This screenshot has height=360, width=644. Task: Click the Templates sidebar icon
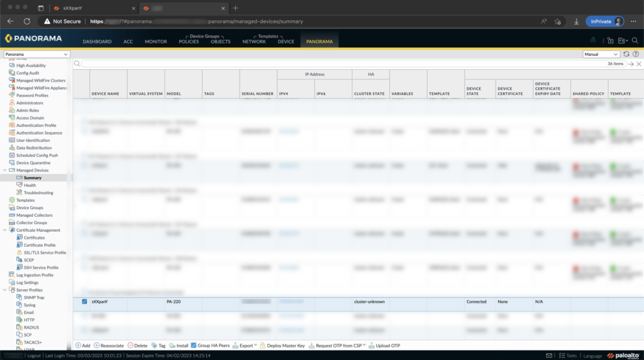coord(12,200)
